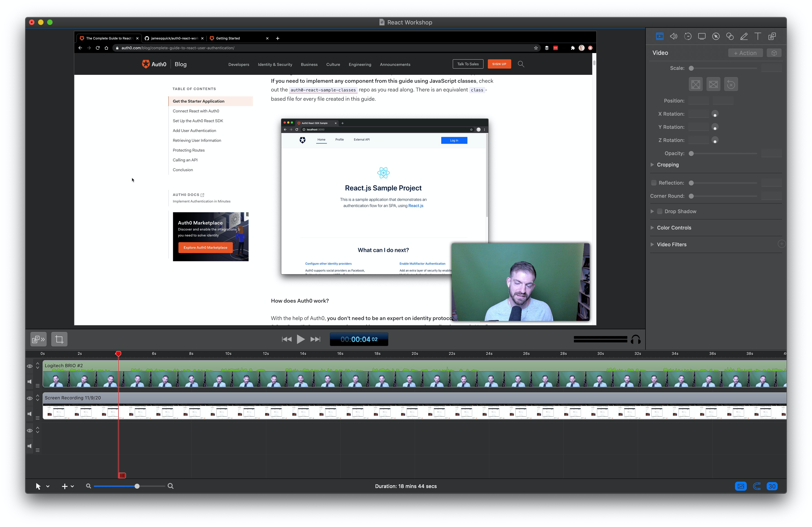
Task: Open the Touch Callout inspector tab
Action: click(730, 36)
